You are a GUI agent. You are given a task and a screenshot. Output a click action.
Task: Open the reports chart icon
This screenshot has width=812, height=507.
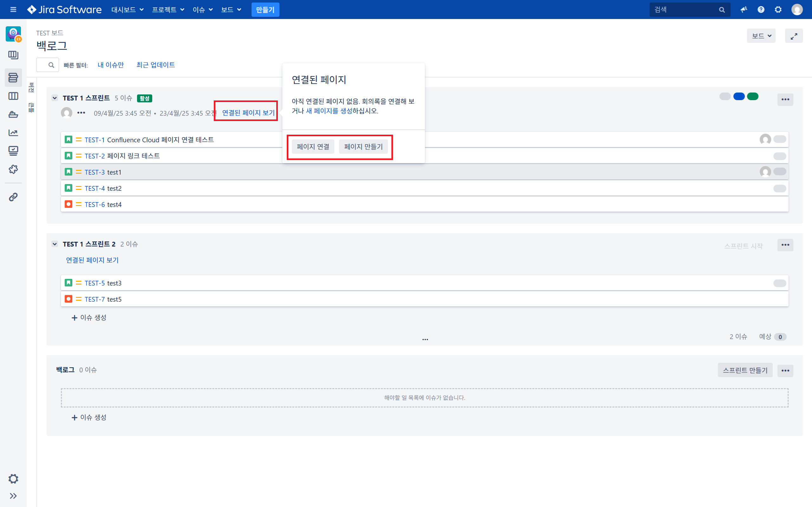pyautogui.click(x=13, y=133)
